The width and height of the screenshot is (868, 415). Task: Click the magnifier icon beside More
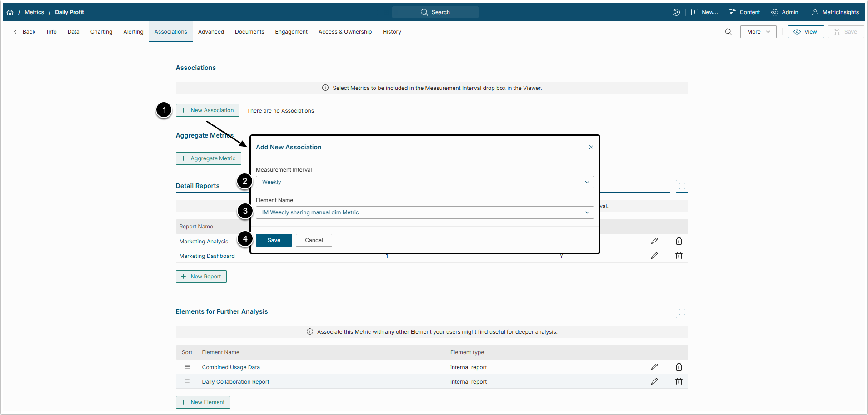(x=728, y=32)
